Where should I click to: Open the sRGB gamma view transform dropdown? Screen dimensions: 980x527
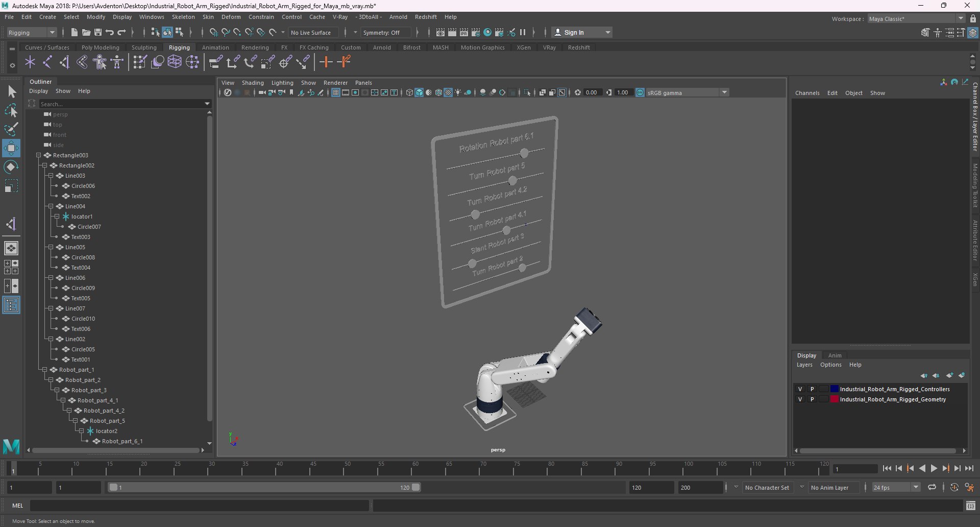tap(687, 92)
